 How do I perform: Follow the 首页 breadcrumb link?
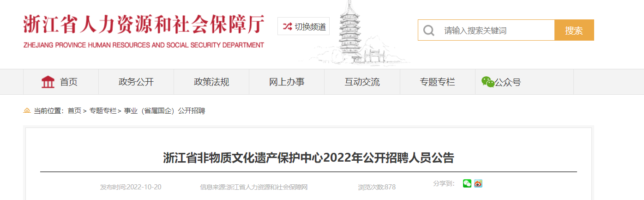(74, 111)
